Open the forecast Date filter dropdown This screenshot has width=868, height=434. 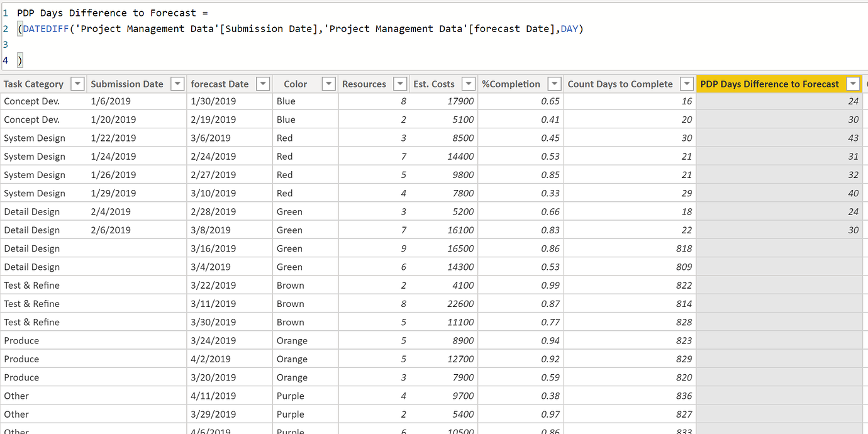[x=263, y=84]
